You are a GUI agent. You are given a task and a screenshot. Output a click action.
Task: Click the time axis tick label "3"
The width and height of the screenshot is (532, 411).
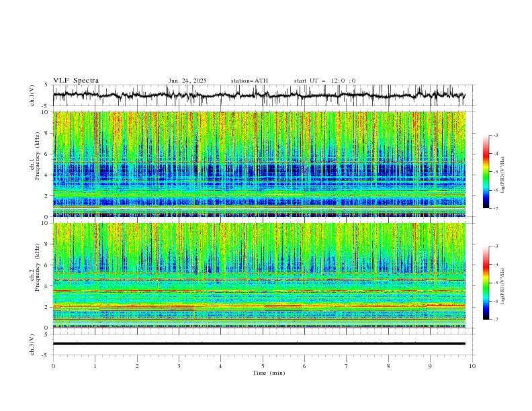[179, 366]
